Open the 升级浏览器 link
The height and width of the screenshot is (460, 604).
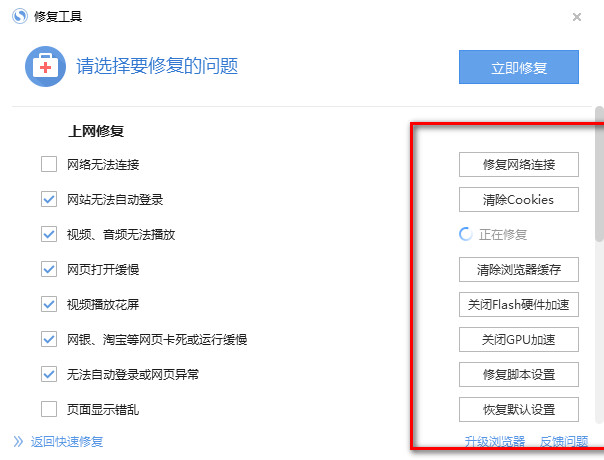pos(495,442)
